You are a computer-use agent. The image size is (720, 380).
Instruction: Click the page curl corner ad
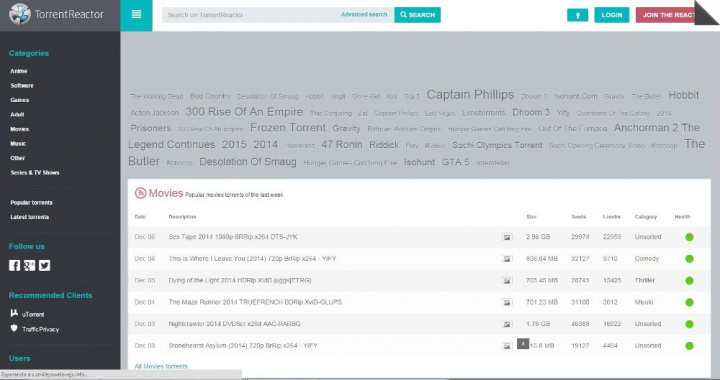point(706,12)
